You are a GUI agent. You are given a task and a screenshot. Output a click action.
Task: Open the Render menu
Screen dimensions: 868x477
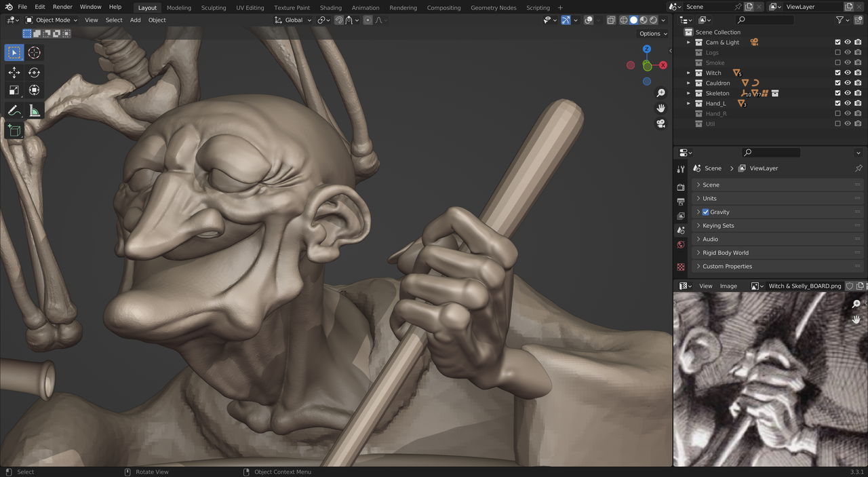(62, 7)
